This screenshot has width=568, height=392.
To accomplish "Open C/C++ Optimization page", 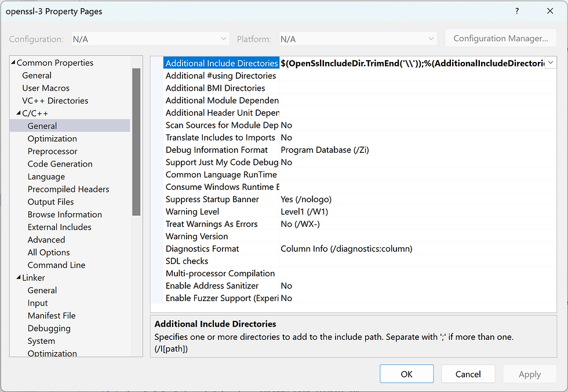I will coord(52,138).
